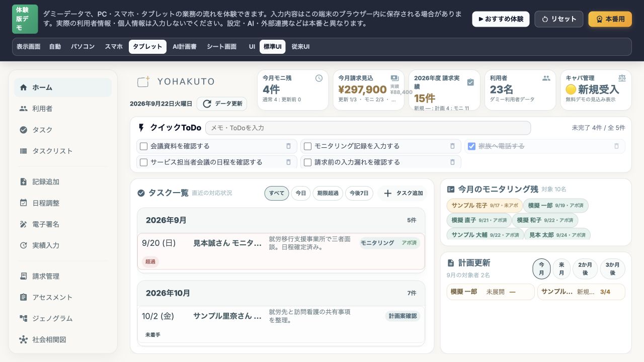Open 利用者 in the sidebar
This screenshot has width=644, height=362.
point(63,109)
